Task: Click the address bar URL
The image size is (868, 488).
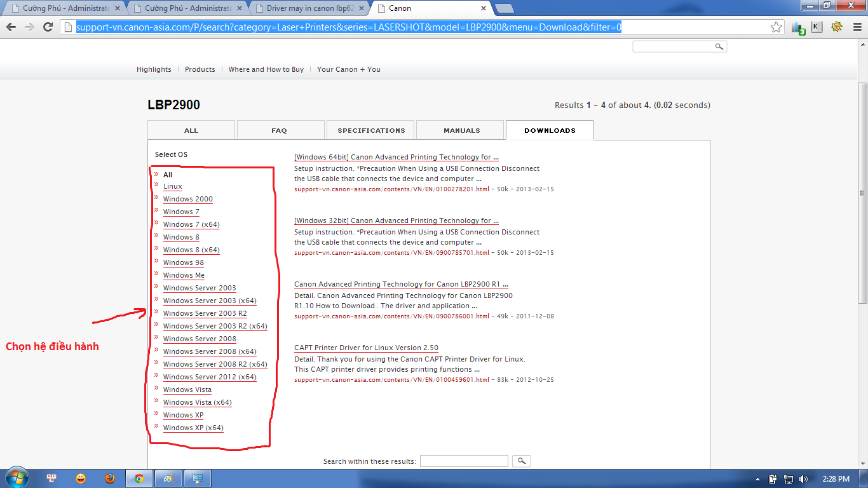Action: coord(349,27)
